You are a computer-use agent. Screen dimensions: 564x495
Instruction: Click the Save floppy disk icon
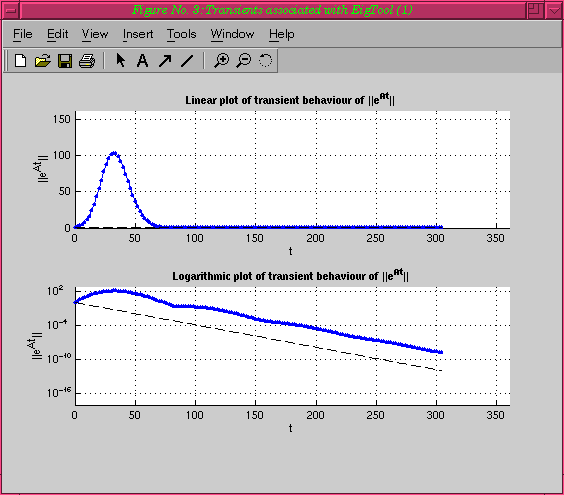65,60
